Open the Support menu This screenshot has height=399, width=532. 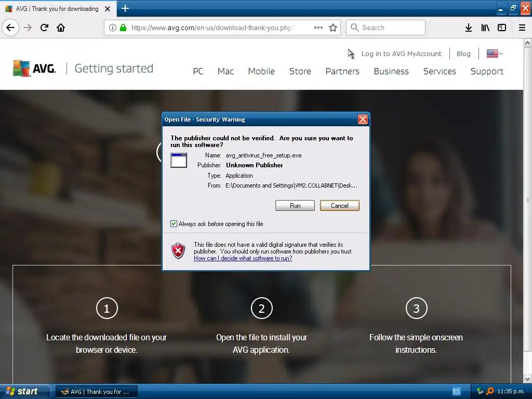tap(487, 71)
